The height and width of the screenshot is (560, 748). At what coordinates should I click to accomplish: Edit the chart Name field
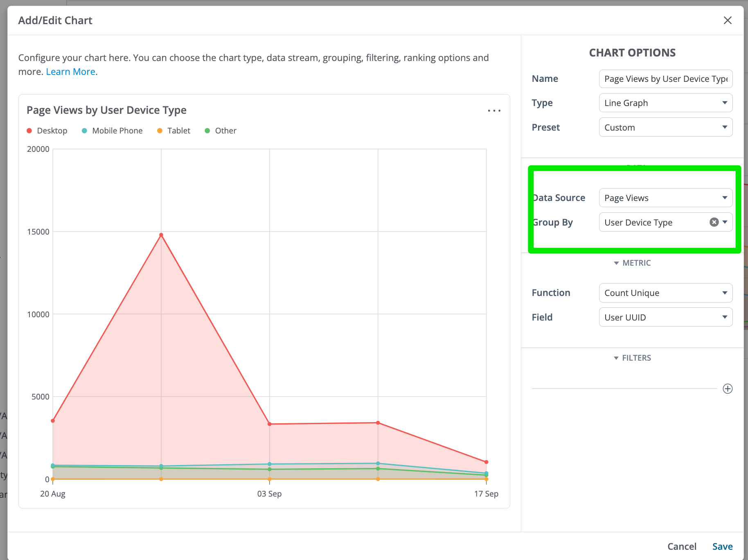[x=666, y=79]
